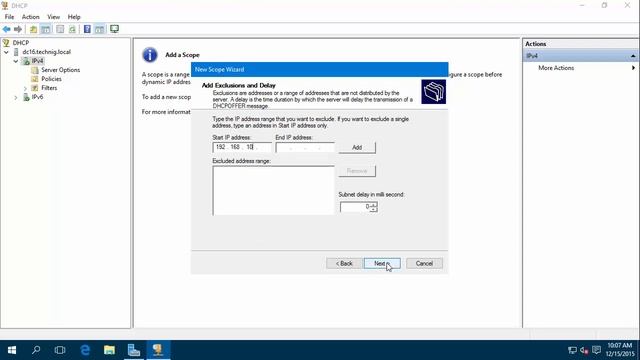Toggle Show/Hide Console Tree toolbar icon

tap(46, 29)
